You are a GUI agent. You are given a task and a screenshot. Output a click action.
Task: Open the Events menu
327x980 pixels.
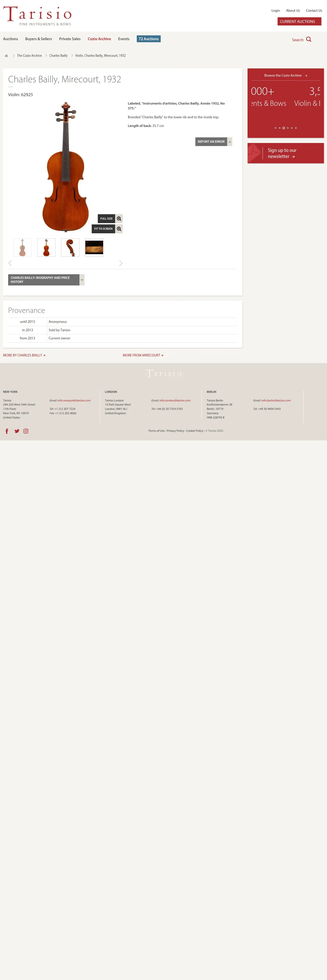tap(124, 39)
